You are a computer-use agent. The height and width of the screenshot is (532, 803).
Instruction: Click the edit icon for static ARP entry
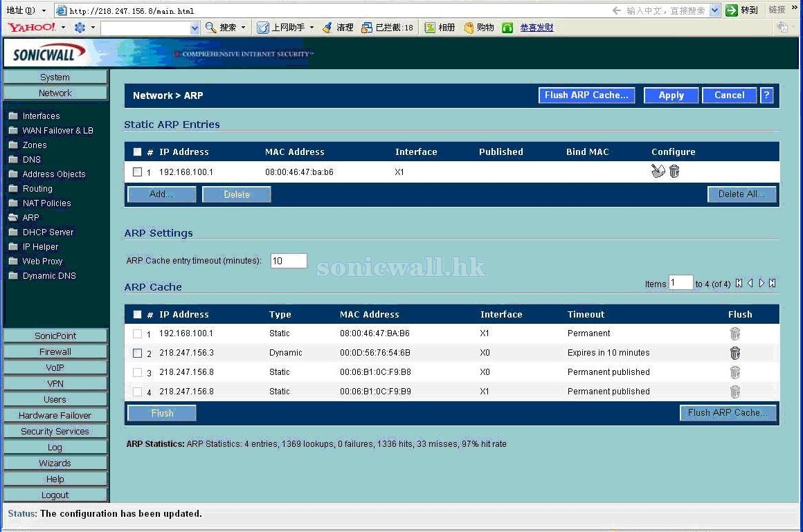click(658, 172)
